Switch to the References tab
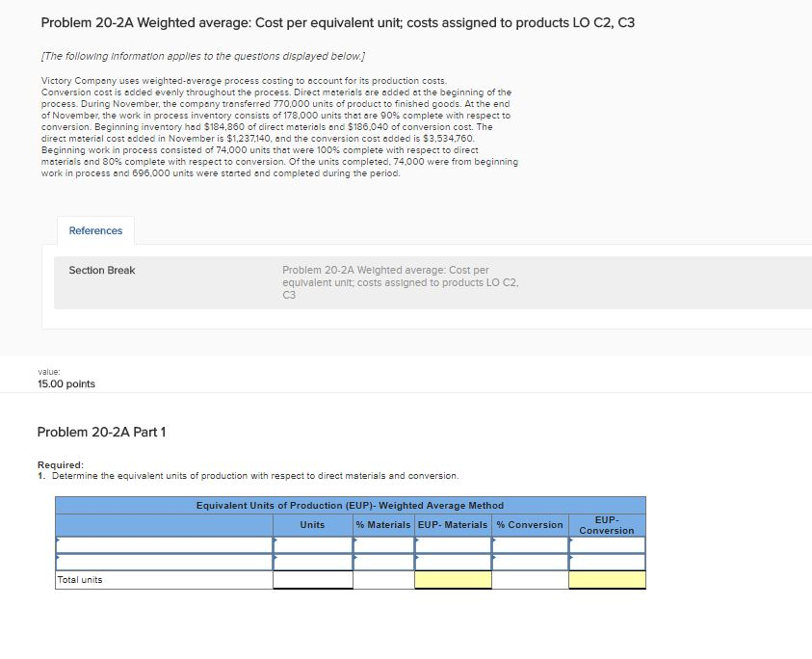 pyautogui.click(x=95, y=230)
